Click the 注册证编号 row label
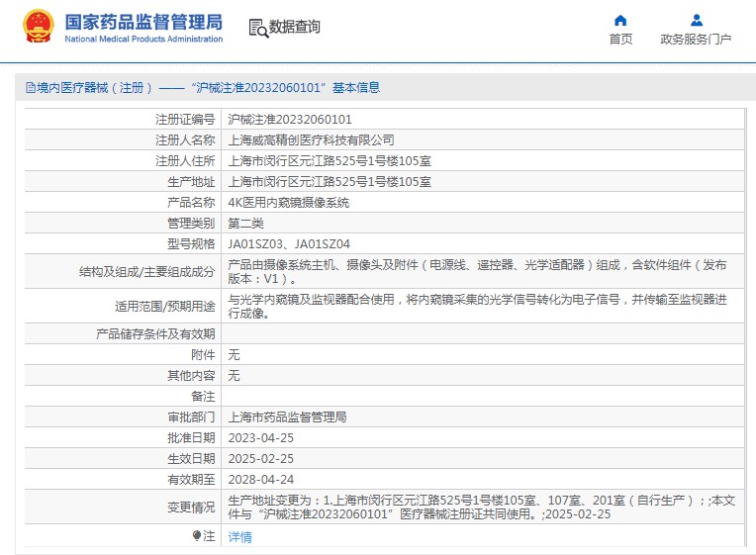 (185, 119)
